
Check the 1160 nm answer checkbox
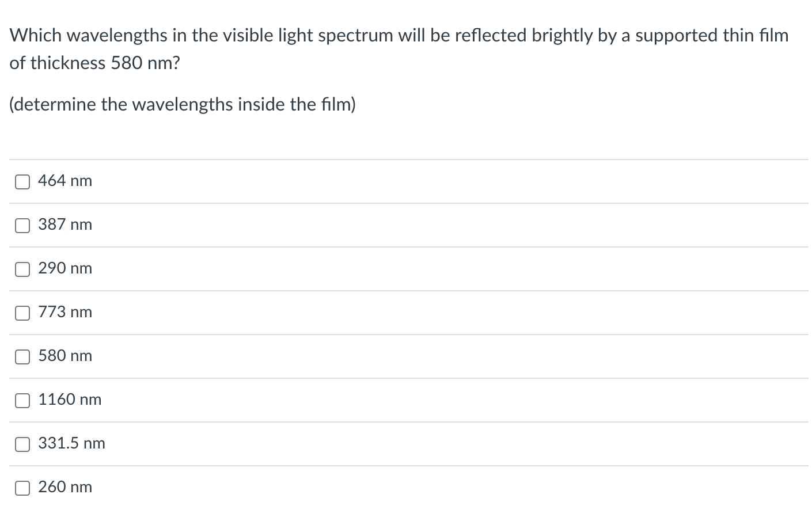[22, 400]
